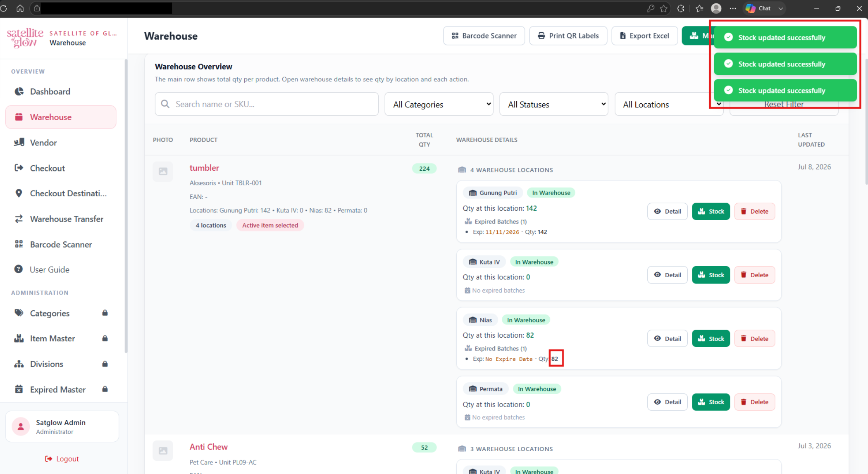View Detail for Kuta IV location
Screen dimensions: 868x474
coord(668,275)
